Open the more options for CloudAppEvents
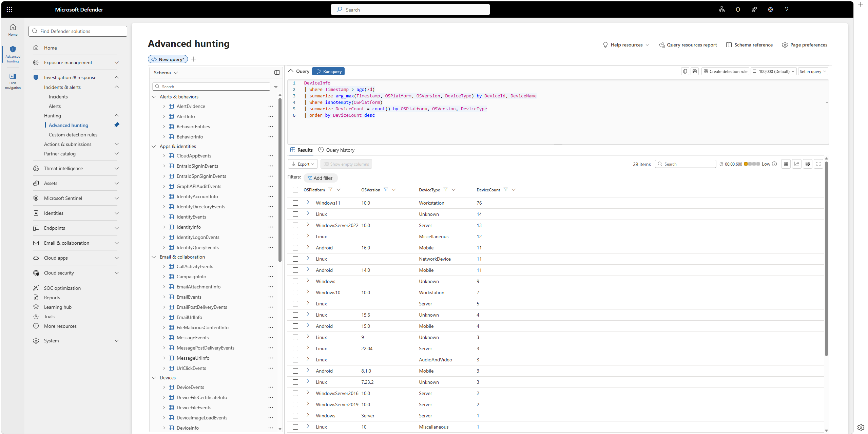Image resolution: width=868 pixels, height=434 pixels. (x=271, y=156)
